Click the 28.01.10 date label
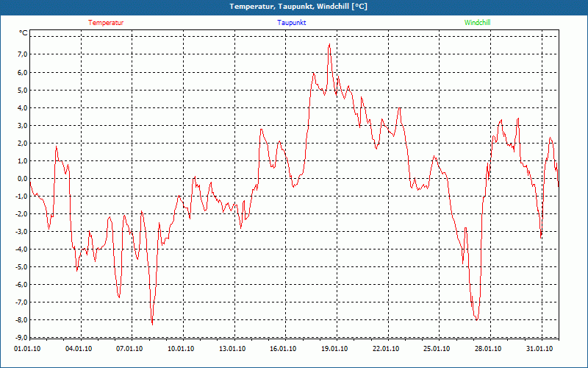 point(488,349)
